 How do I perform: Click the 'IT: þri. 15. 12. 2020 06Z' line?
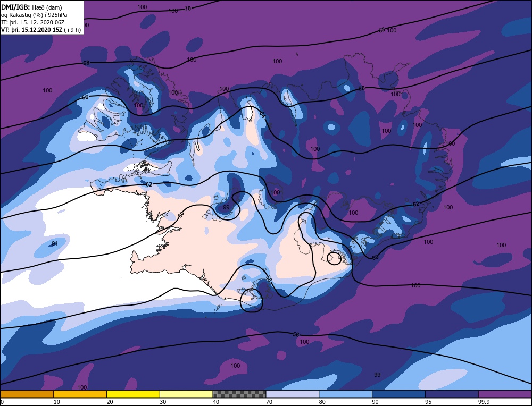pyautogui.click(x=33, y=22)
